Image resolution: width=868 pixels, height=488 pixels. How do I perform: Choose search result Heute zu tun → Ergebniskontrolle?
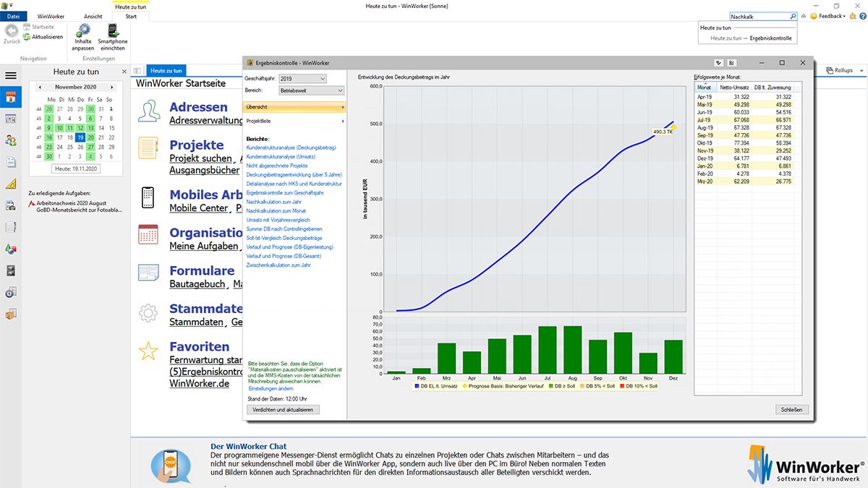click(751, 38)
